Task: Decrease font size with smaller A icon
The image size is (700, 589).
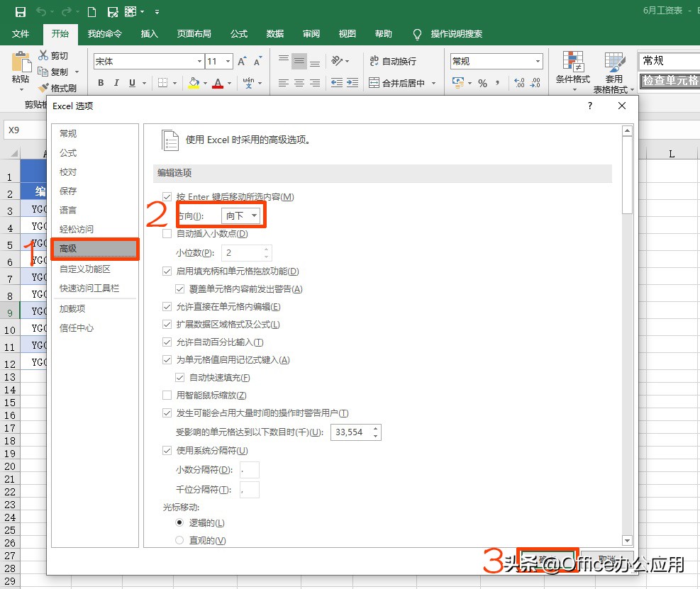Action: tap(257, 61)
